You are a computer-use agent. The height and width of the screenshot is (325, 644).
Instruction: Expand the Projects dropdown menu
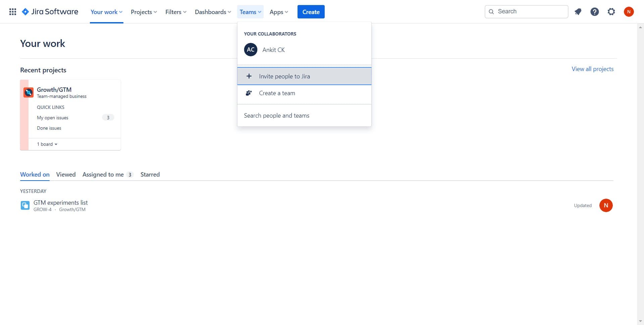[144, 12]
